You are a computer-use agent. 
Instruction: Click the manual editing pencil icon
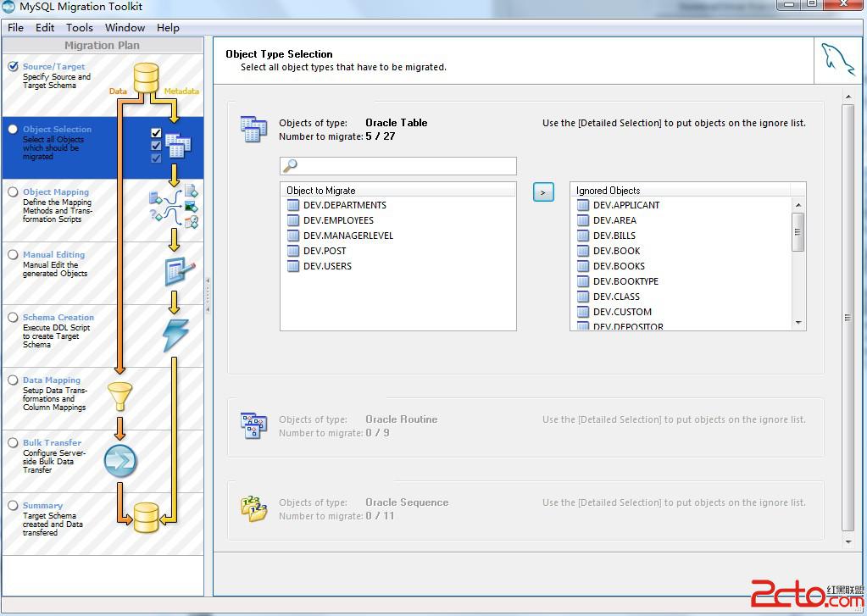coord(180,271)
